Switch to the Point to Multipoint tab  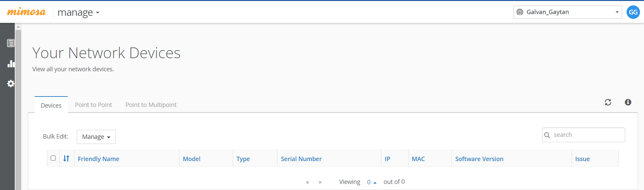click(151, 105)
